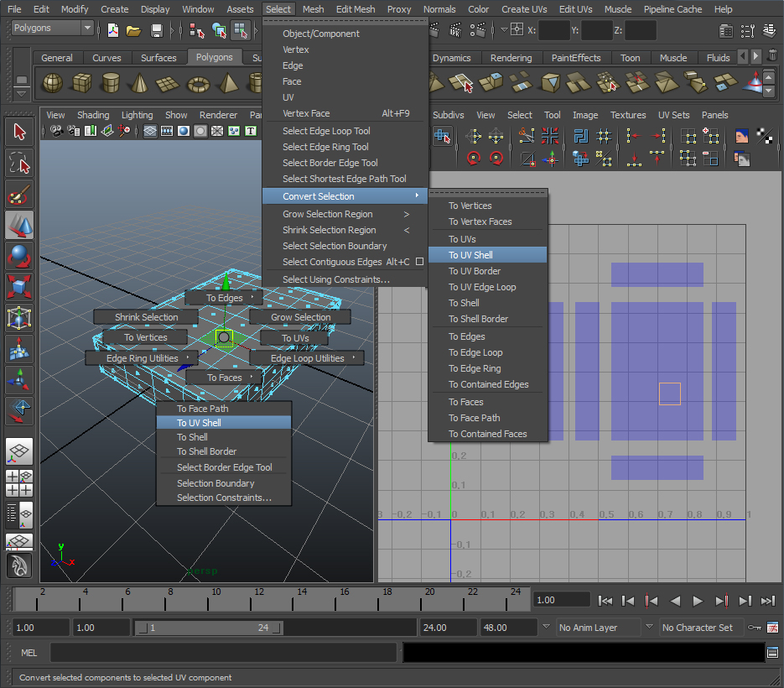Viewport: 784px width, 688px height.
Task: Click the Scale tool icon
Action: coord(19,286)
